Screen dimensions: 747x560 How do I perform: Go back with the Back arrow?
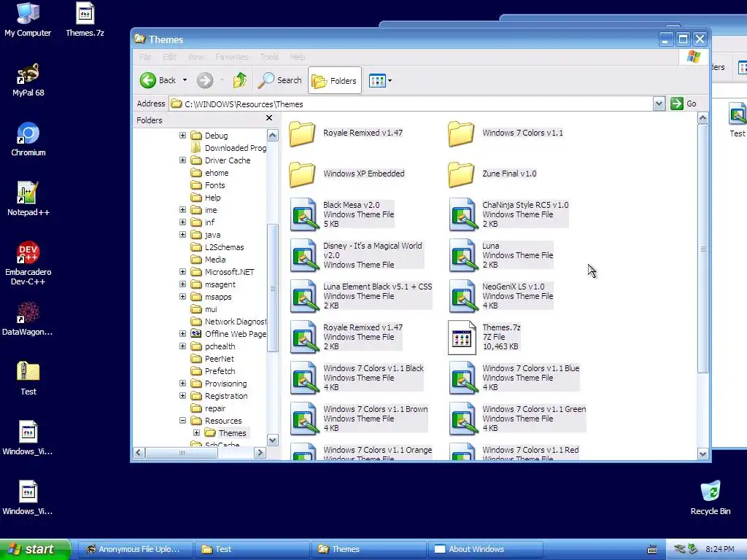click(x=158, y=80)
